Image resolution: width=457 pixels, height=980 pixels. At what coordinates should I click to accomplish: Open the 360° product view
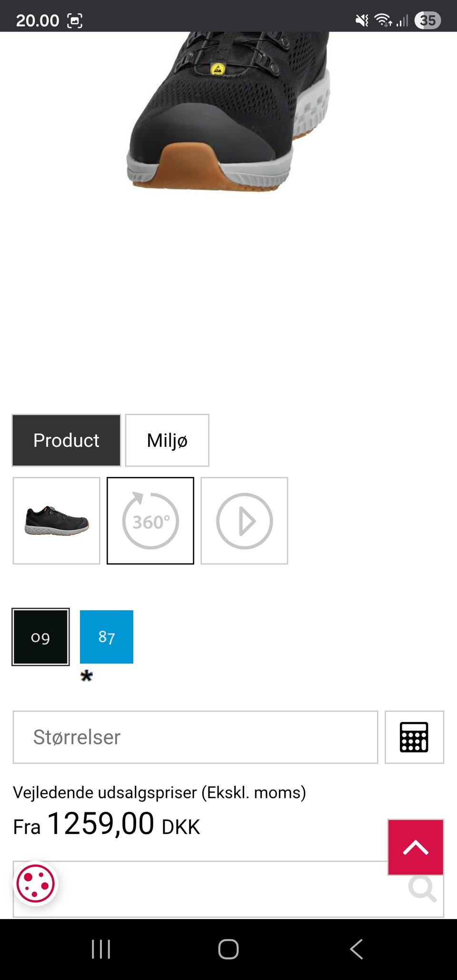click(x=150, y=521)
